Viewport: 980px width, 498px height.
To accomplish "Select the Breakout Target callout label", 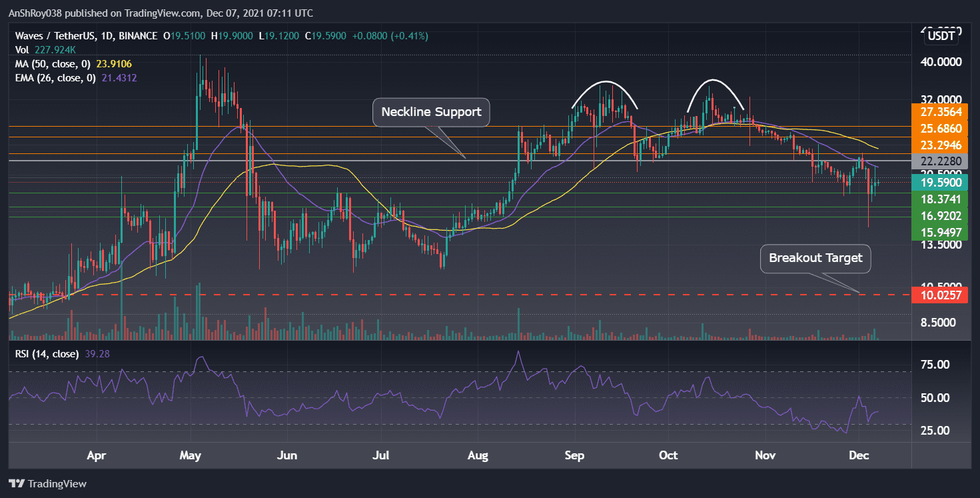I will click(815, 258).
